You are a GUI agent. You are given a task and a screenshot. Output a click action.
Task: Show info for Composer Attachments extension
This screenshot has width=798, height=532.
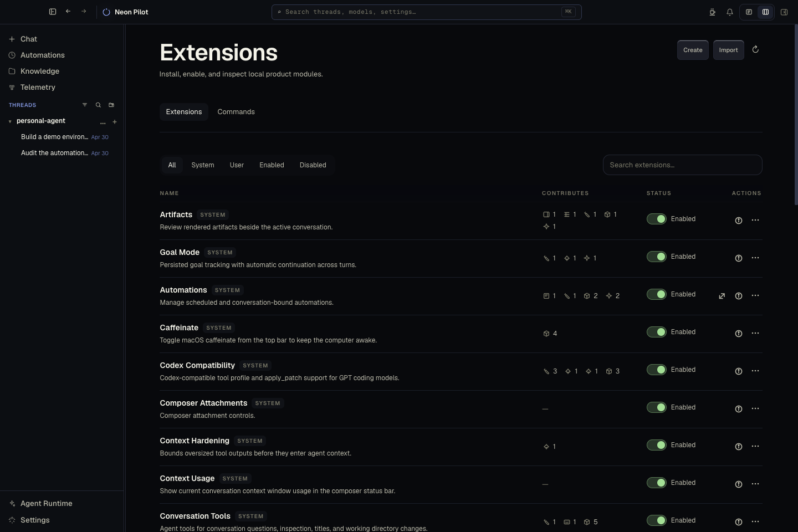[x=739, y=409]
